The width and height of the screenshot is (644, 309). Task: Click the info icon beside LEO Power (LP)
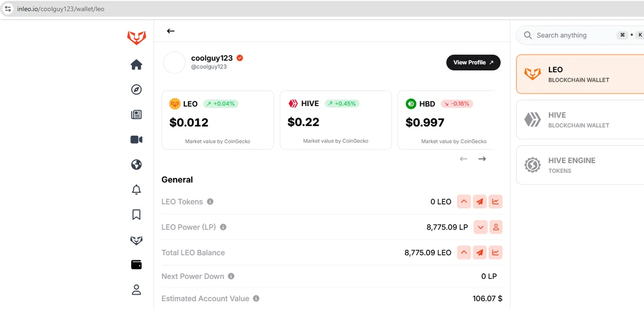coord(223,227)
